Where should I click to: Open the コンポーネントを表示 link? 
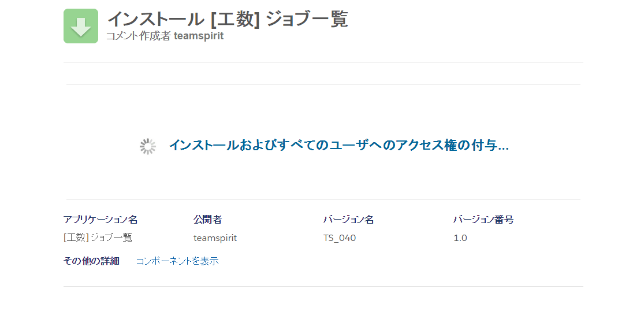point(177,261)
